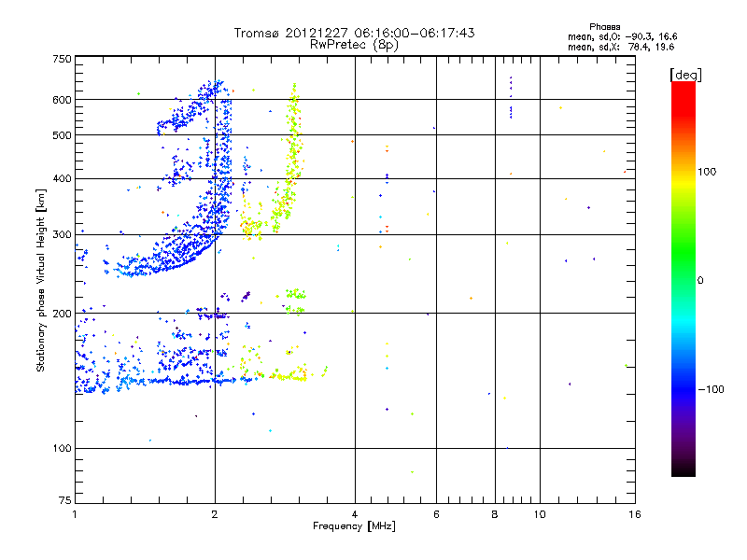Click the '6' x-axis tick label
747x560 pixels.
click(x=436, y=514)
